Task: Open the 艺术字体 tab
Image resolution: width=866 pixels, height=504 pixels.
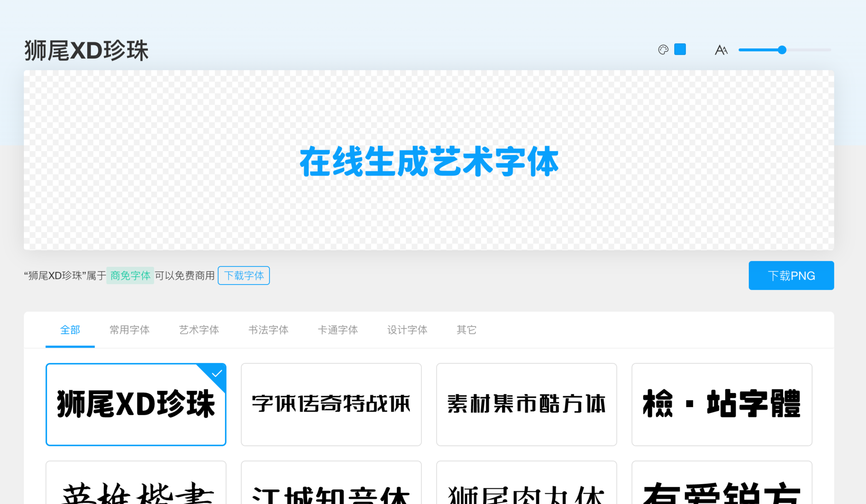Action: click(x=199, y=330)
